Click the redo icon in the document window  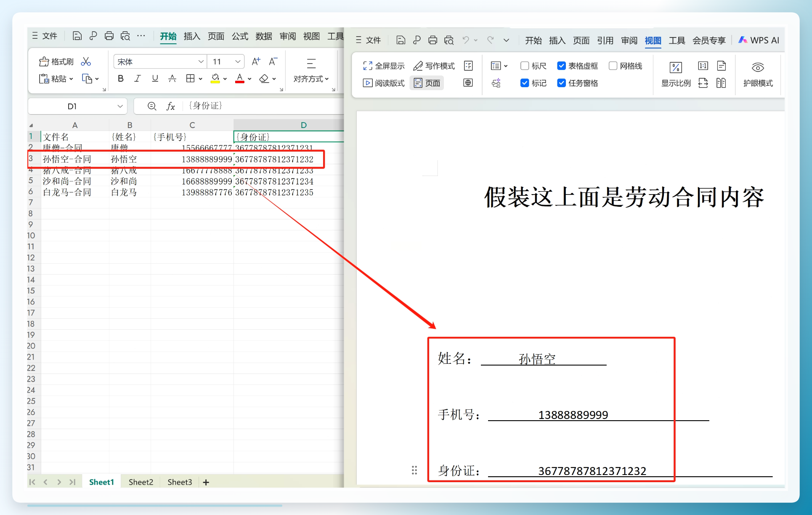point(491,40)
